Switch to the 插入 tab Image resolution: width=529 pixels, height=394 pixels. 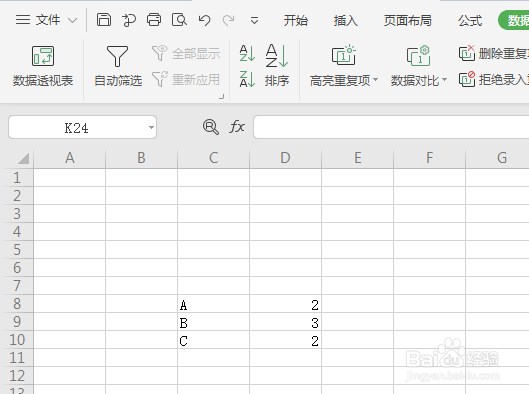click(x=345, y=21)
